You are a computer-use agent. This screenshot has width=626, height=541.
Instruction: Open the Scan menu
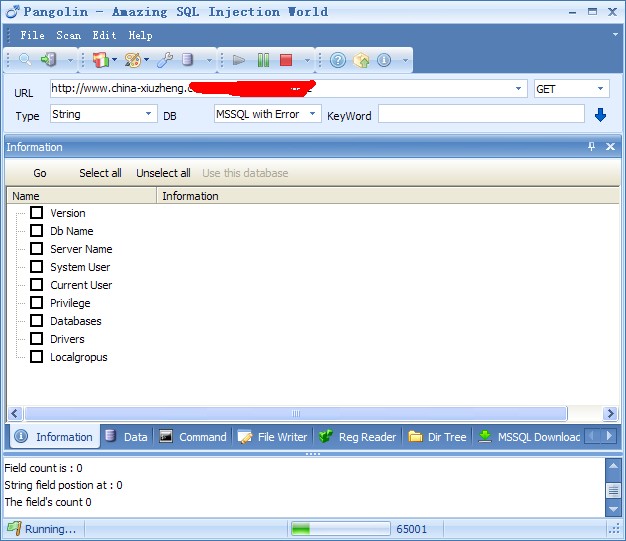[68, 35]
